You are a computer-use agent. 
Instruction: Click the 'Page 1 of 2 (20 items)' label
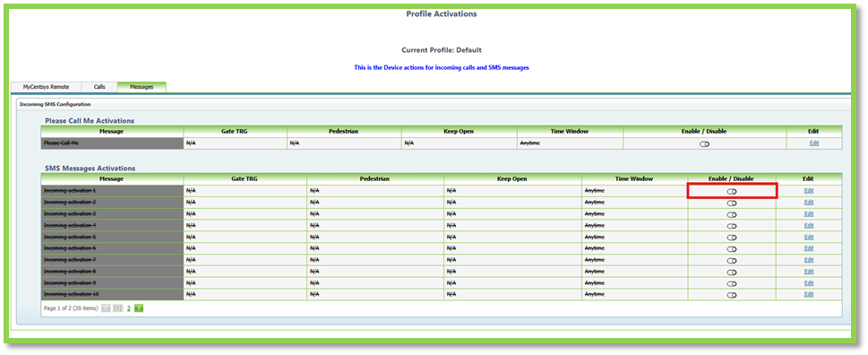[70, 308]
